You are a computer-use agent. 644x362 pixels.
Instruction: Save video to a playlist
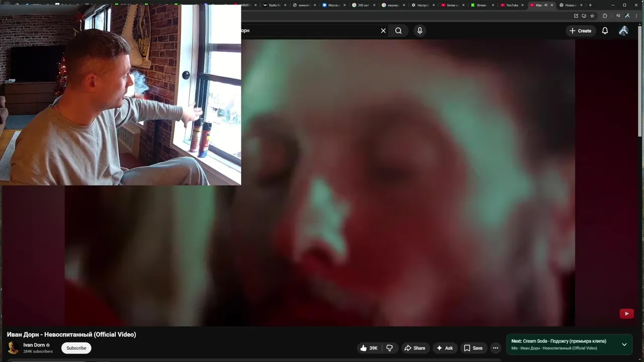coord(473,348)
